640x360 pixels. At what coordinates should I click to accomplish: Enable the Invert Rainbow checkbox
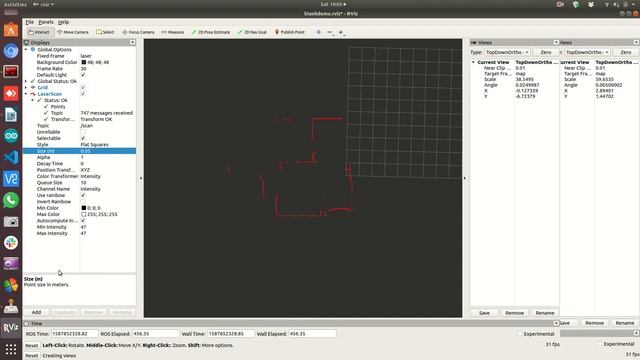(83, 202)
